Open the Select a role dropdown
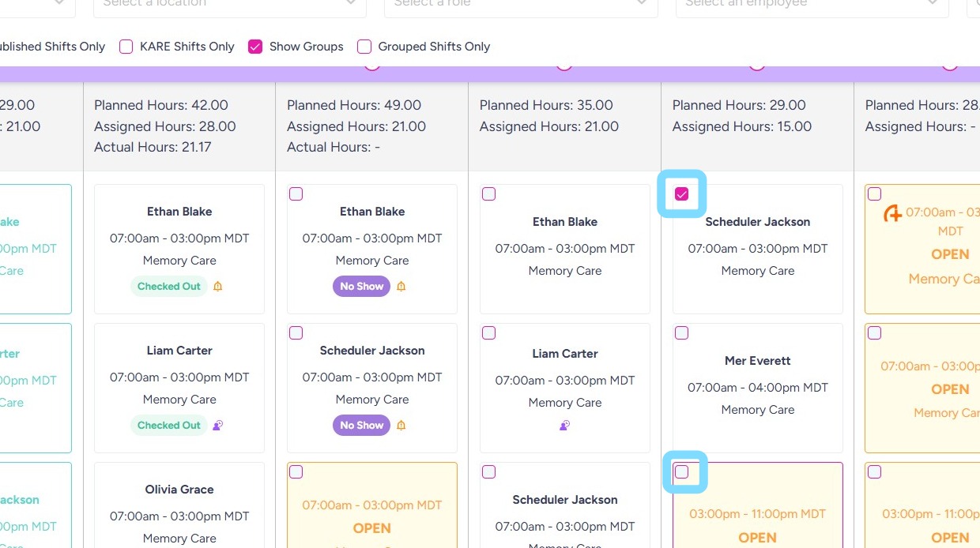 coord(521,3)
